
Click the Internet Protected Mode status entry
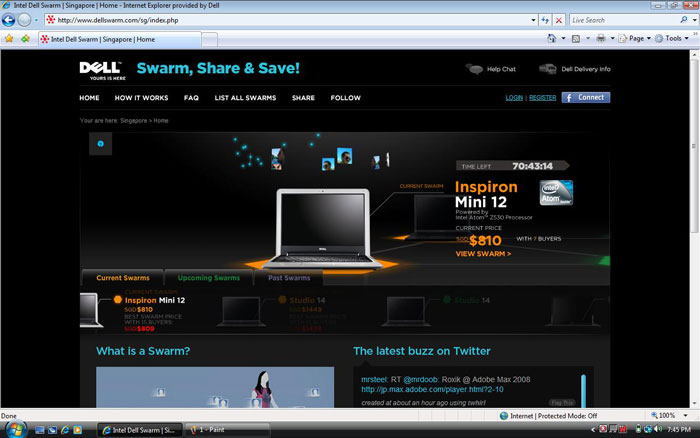(548, 416)
